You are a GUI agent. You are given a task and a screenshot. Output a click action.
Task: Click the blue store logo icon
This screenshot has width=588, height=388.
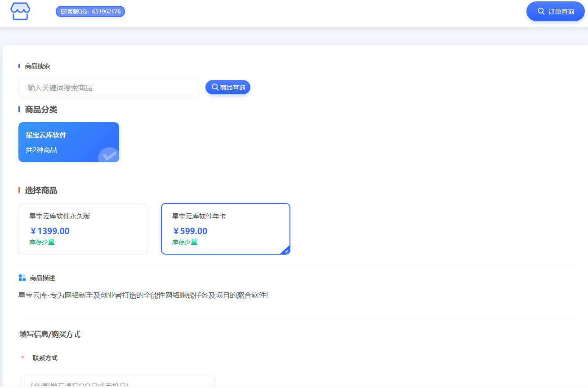click(x=20, y=12)
